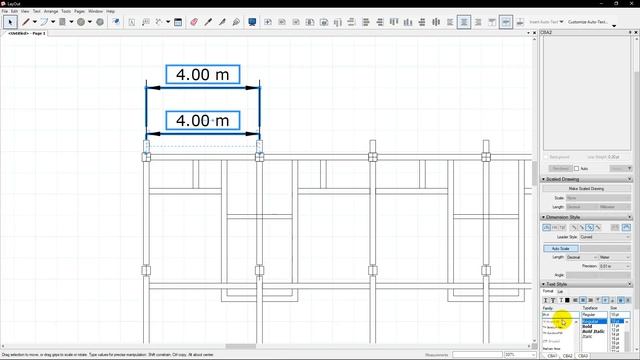This screenshot has width=640, height=360.
Task: Collapse the Text Style panel
Action: click(544, 284)
